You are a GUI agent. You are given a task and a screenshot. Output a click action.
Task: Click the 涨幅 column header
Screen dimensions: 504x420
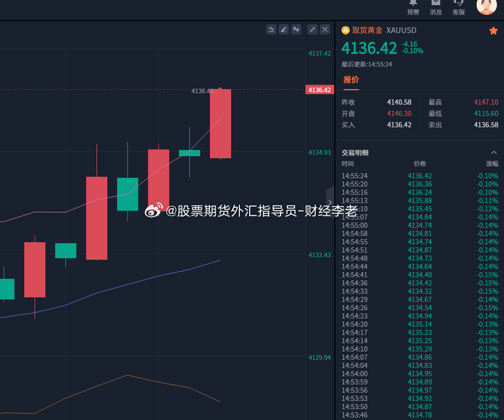pos(492,164)
